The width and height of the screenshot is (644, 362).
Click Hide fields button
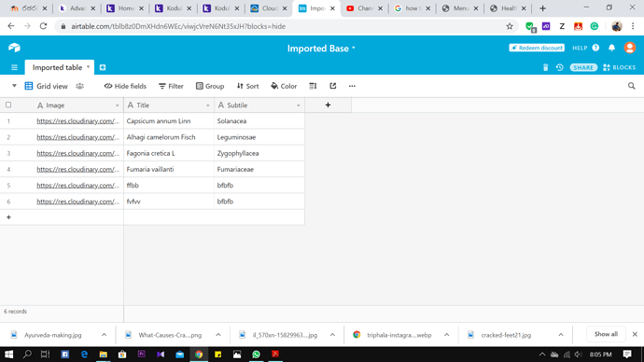pos(125,86)
